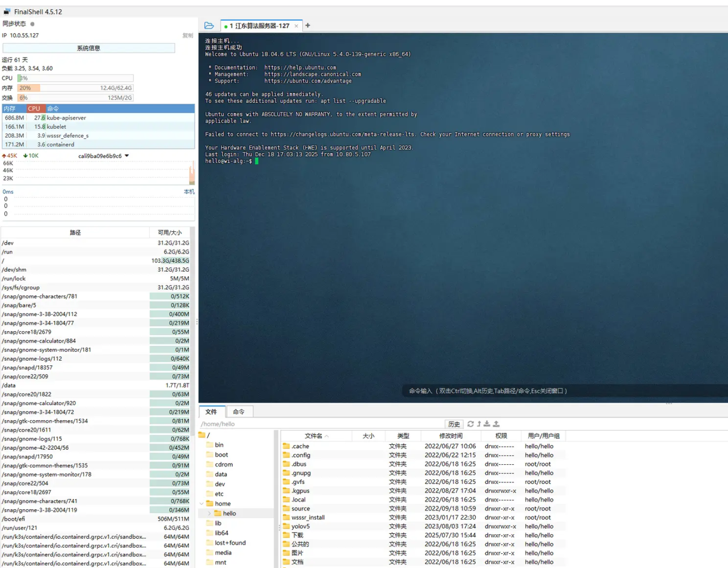The width and height of the screenshot is (728, 568).
Task: Click the .cache folder icon
Action: coord(286,446)
